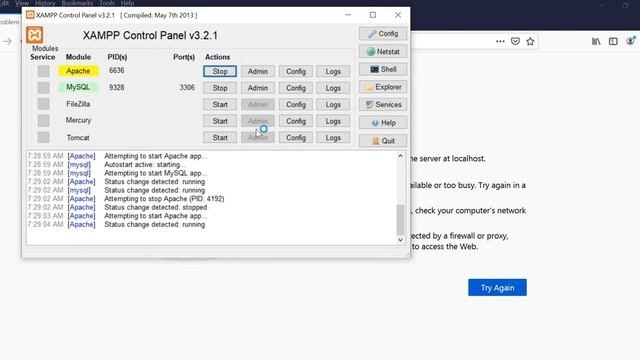View Tomcat Logs

click(x=333, y=138)
